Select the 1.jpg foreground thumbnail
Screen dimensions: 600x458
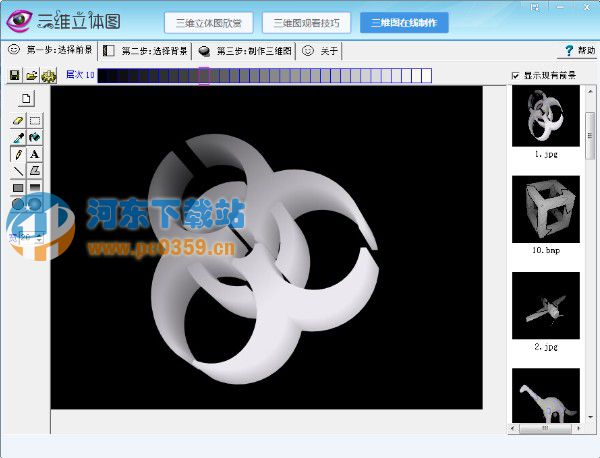[x=546, y=116]
